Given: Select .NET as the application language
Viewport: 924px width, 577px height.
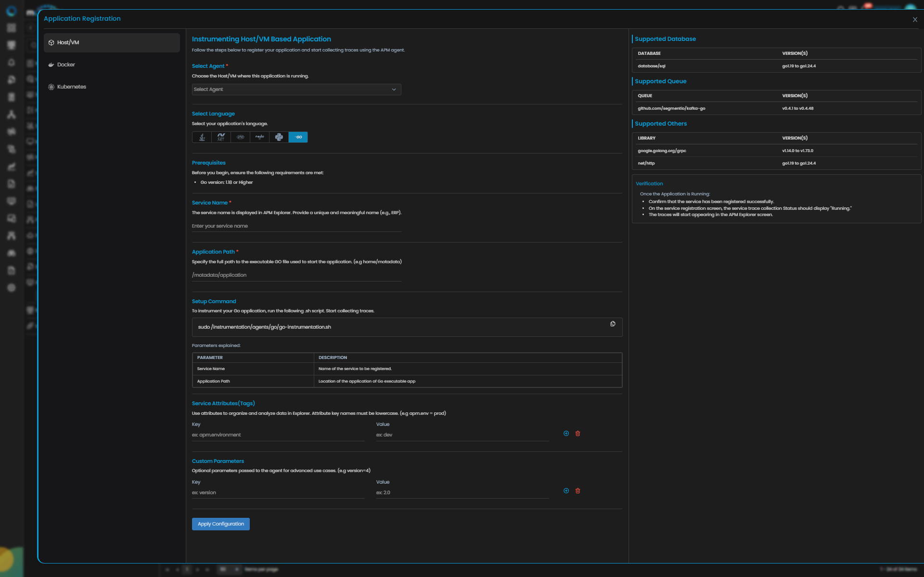Looking at the screenshot, I should click(x=221, y=137).
